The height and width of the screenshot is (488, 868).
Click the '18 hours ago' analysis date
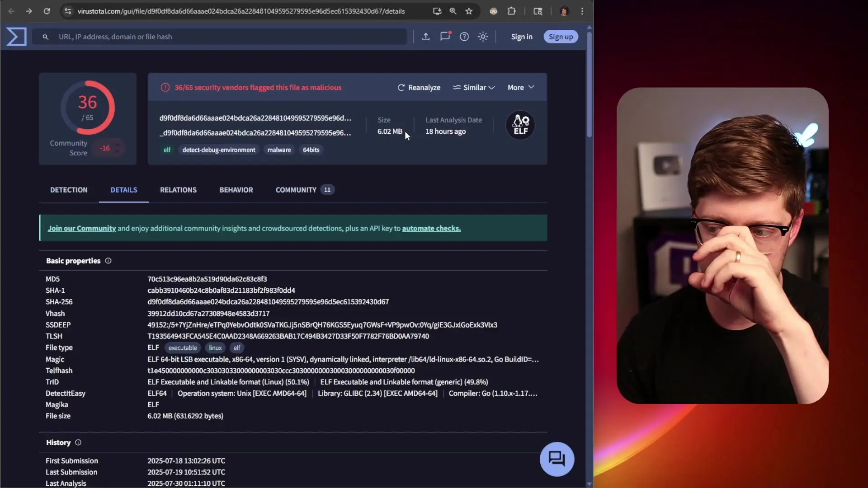445,131
